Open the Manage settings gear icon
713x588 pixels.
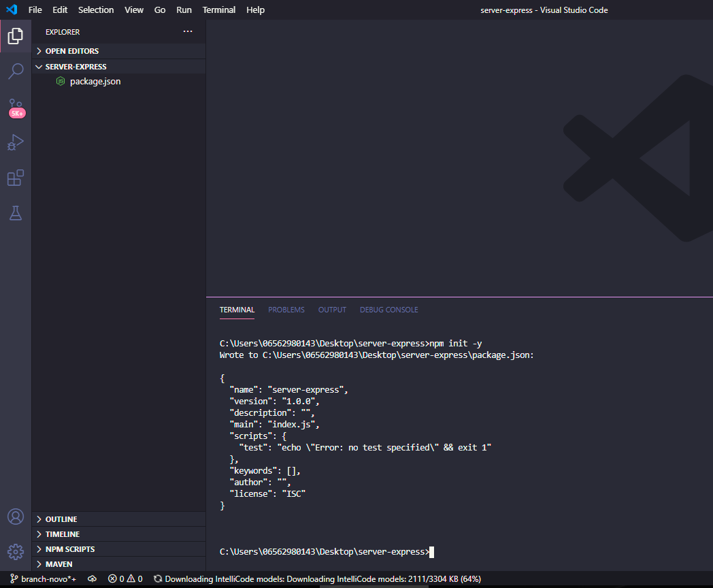click(x=16, y=551)
